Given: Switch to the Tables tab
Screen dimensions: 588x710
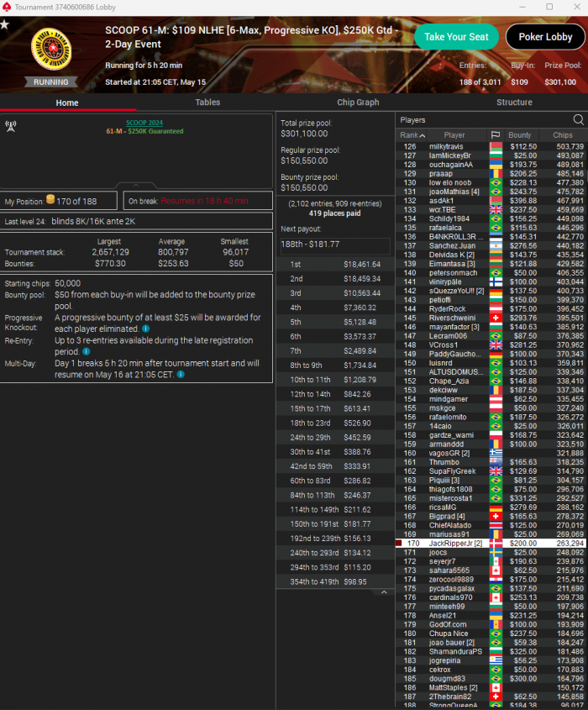Looking at the screenshot, I should coord(207,103).
